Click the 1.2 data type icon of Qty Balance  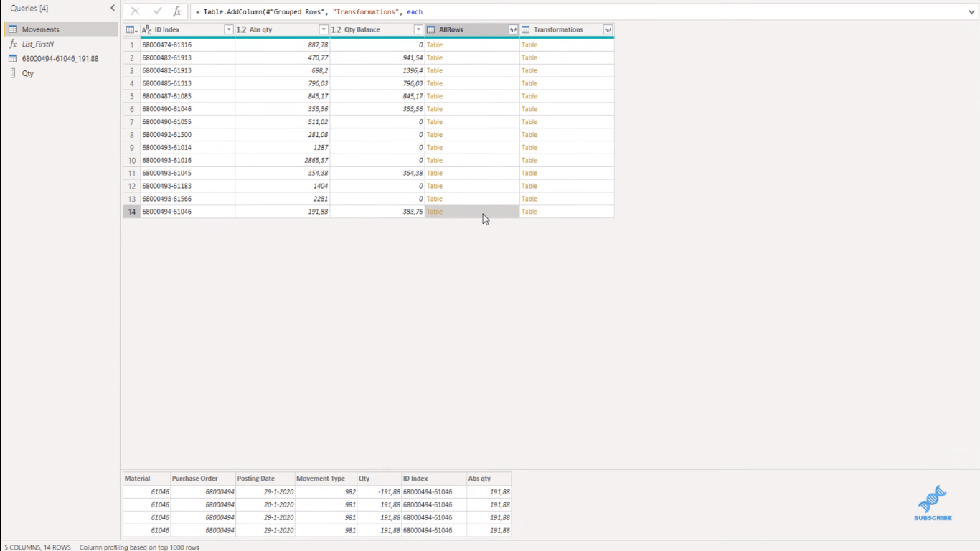336,29
